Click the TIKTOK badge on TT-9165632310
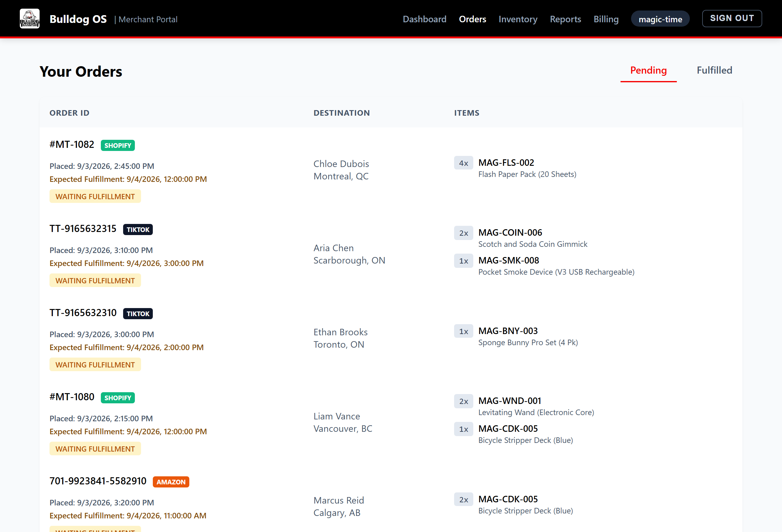This screenshot has width=782, height=532. click(138, 314)
